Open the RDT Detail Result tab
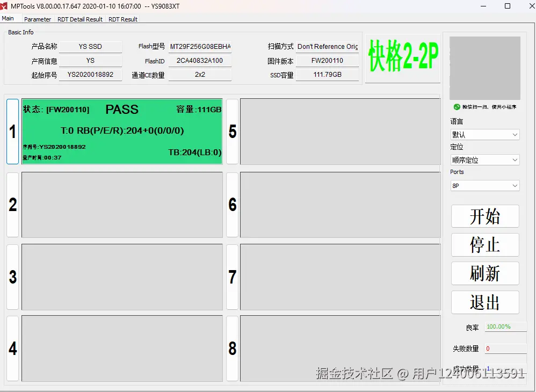The width and height of the screenshot is (536, 392). coord(80,19)
